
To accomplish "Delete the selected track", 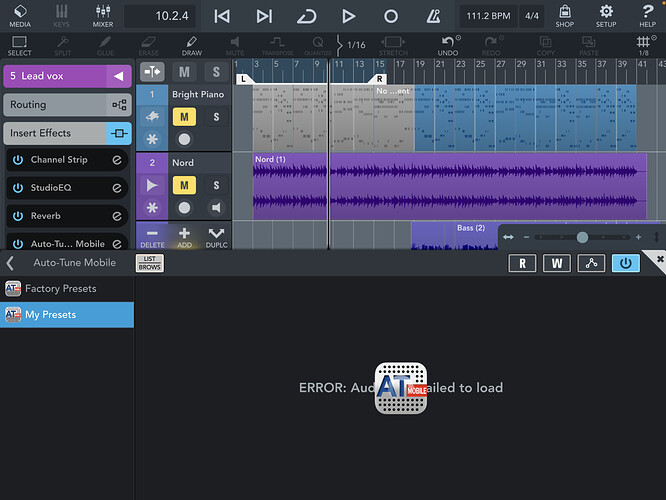I will click(x=152, y=237).
